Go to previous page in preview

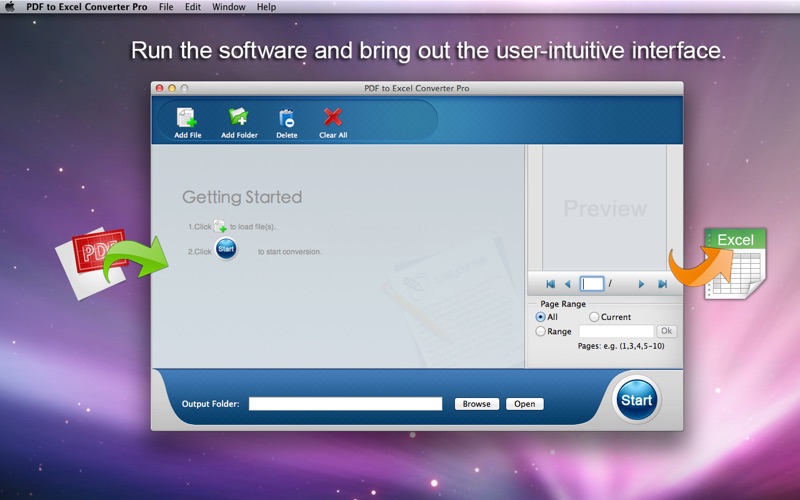pyautogui.click(x=567, y=284)
